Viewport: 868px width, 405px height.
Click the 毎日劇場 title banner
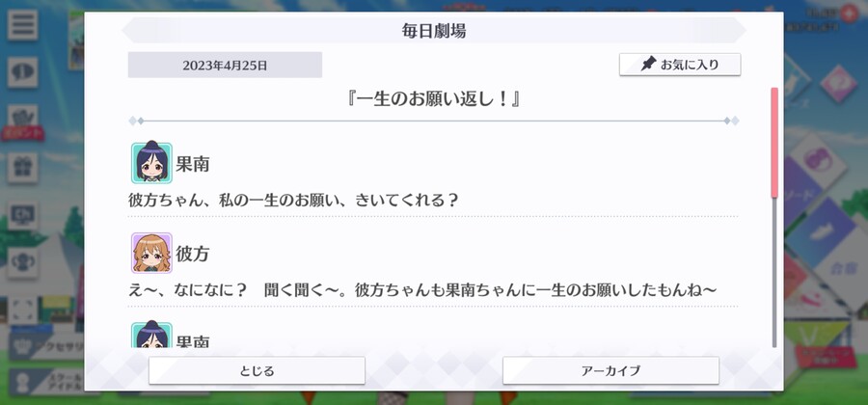(x=434, y=31)
